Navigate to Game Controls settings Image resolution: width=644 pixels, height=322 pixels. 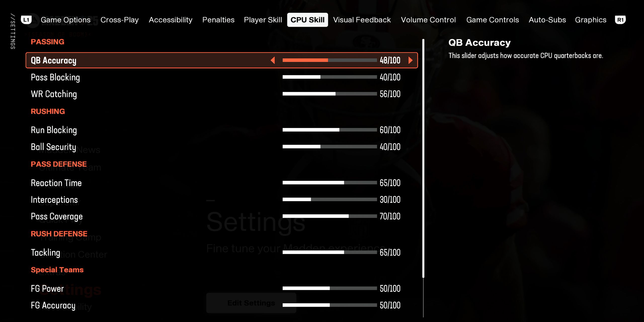(x=492, y=19)
